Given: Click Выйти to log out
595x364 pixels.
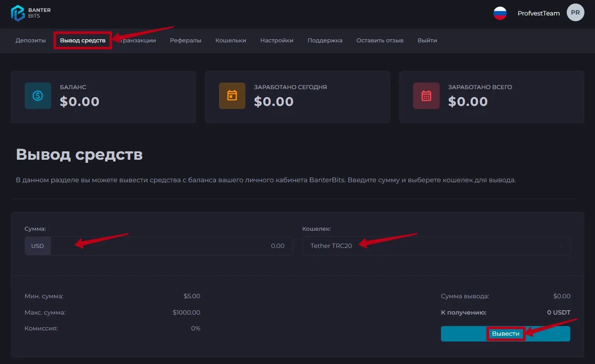Looking at the screenshot, I should coord(427,41).
